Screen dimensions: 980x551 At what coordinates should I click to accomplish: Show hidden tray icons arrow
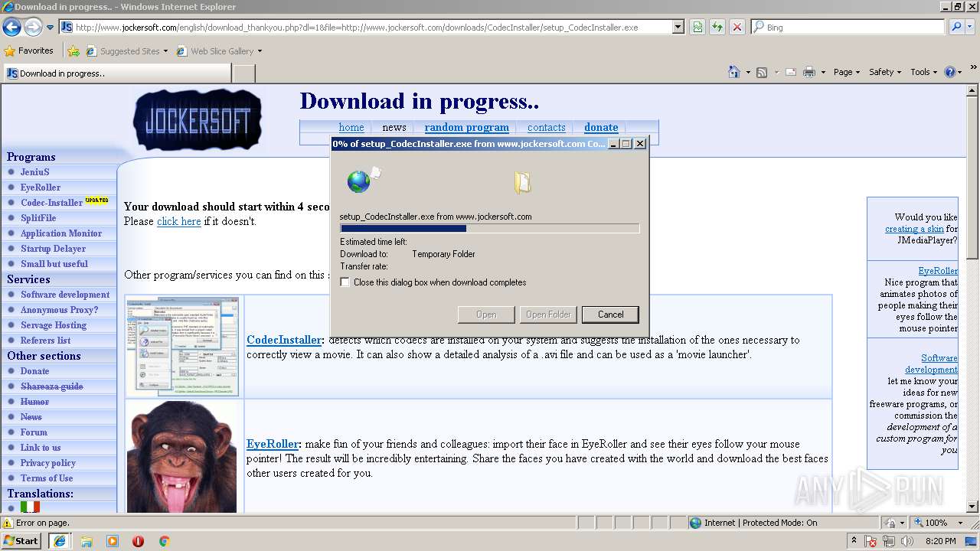854,541
